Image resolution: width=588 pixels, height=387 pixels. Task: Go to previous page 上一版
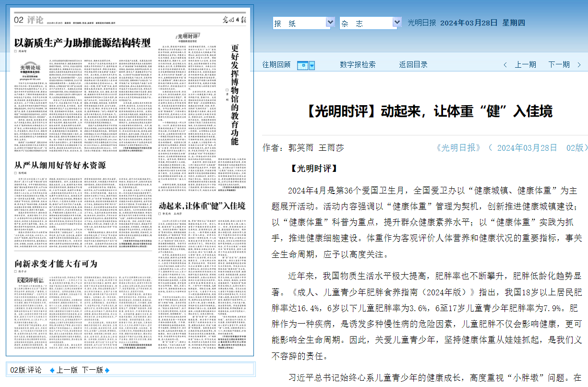pos(67,370)
